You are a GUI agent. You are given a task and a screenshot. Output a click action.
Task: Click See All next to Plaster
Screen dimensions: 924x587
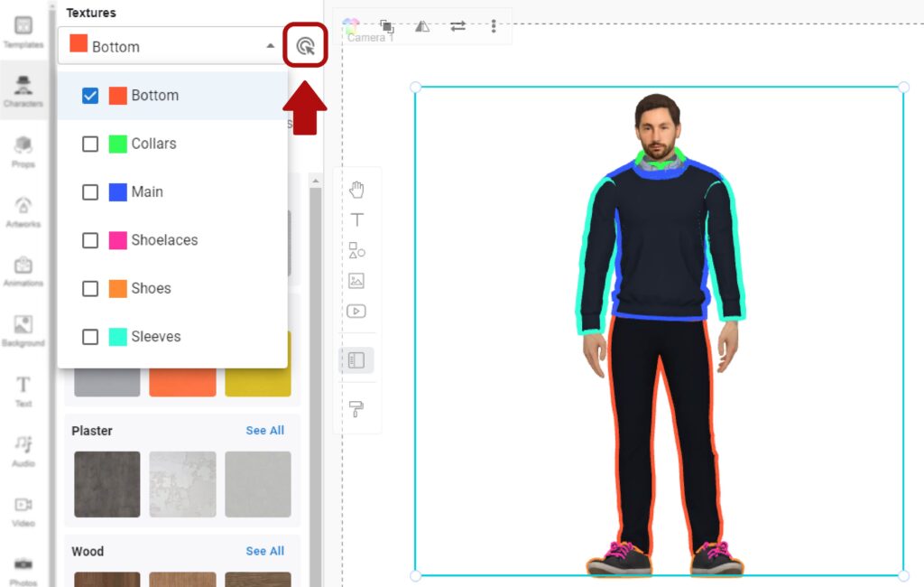[x=264, y=431]
